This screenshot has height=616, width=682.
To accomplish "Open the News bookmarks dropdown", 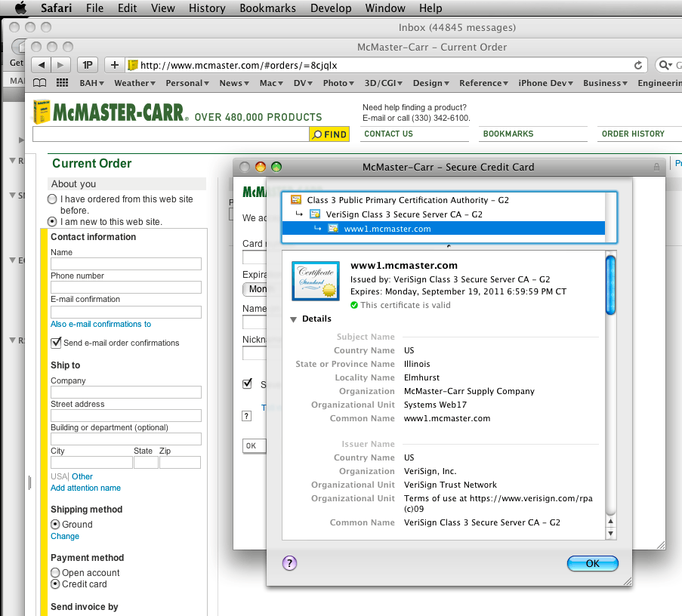I will (x=234, y=83).
